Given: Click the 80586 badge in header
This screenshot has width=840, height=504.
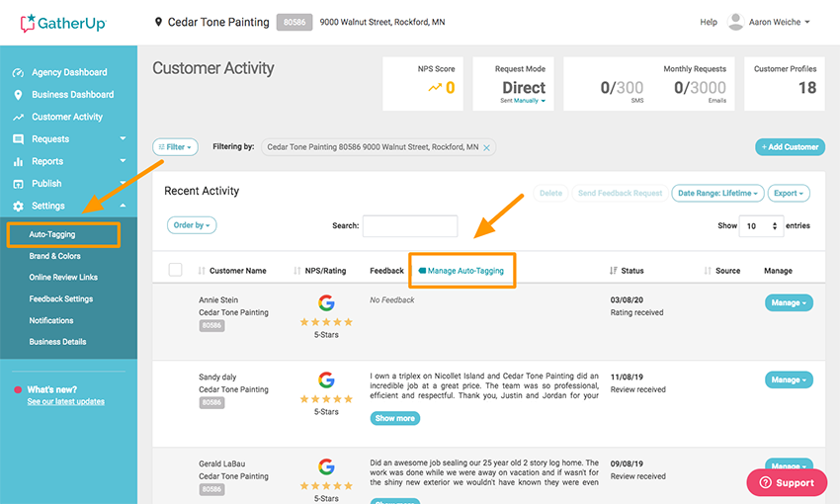Looking at the screenshot, I should click(x=294, y=22).
